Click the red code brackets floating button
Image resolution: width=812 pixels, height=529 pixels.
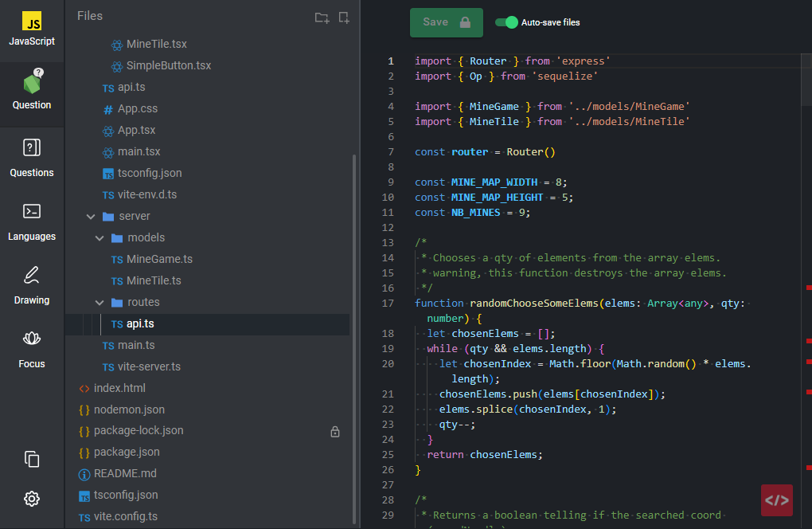[776, 500]
